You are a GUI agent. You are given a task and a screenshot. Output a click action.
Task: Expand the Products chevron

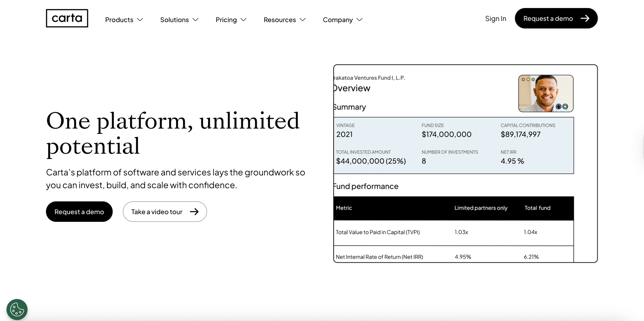coord(140,20)
